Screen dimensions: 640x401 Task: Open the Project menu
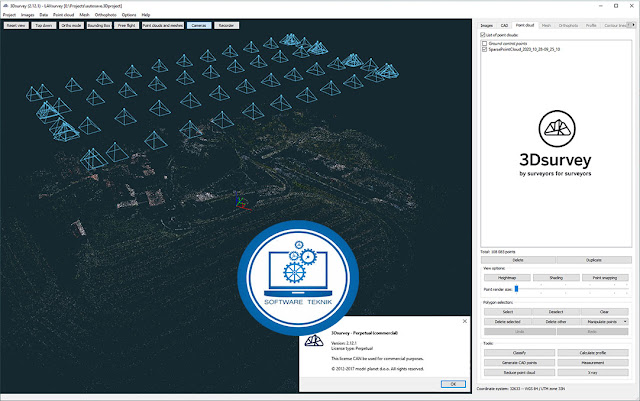point(9,15)
